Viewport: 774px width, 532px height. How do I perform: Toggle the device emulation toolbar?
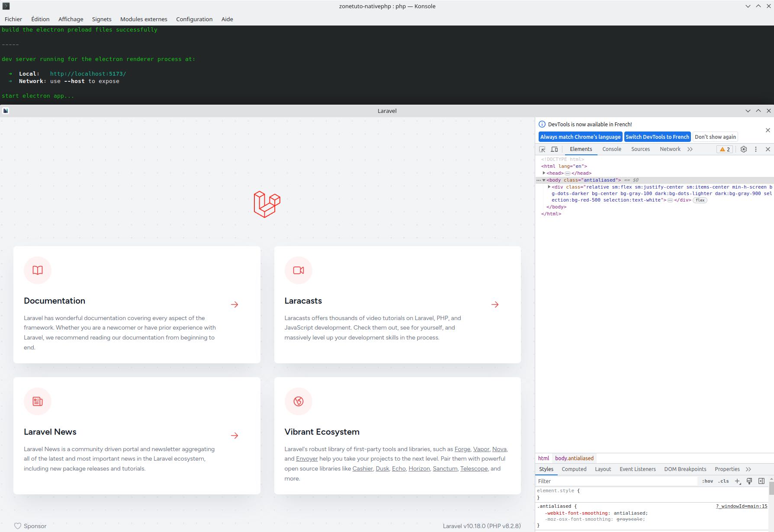coord(554,149)
